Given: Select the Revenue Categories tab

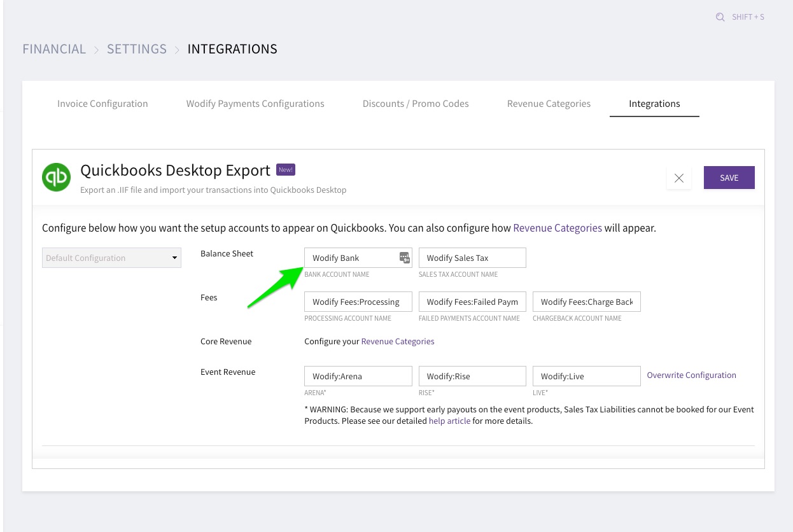Looking at the screenshot, I should pos(549,104).
